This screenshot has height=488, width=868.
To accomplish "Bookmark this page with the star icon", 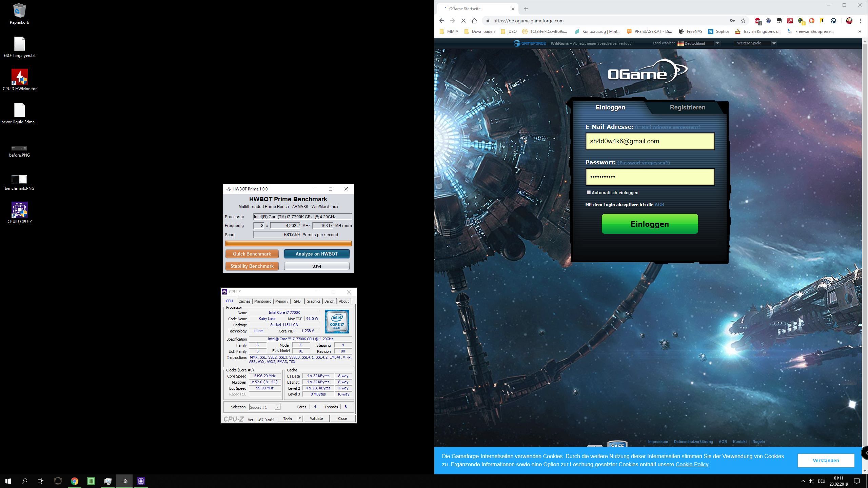I will coord(743,21).
